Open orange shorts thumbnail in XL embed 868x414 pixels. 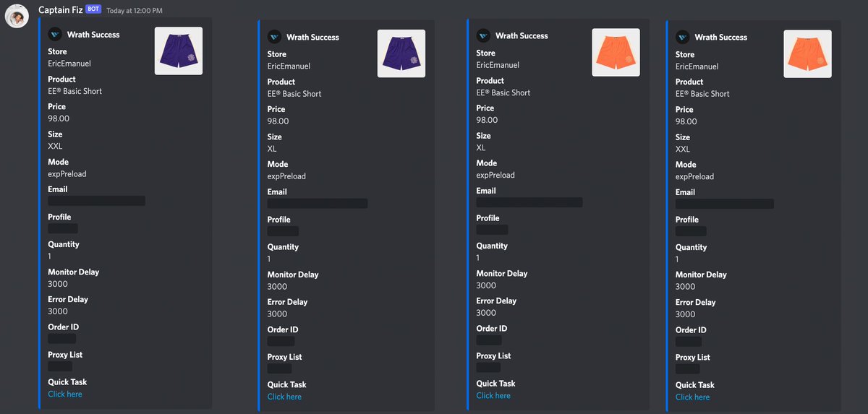click(x=616, y=52)
